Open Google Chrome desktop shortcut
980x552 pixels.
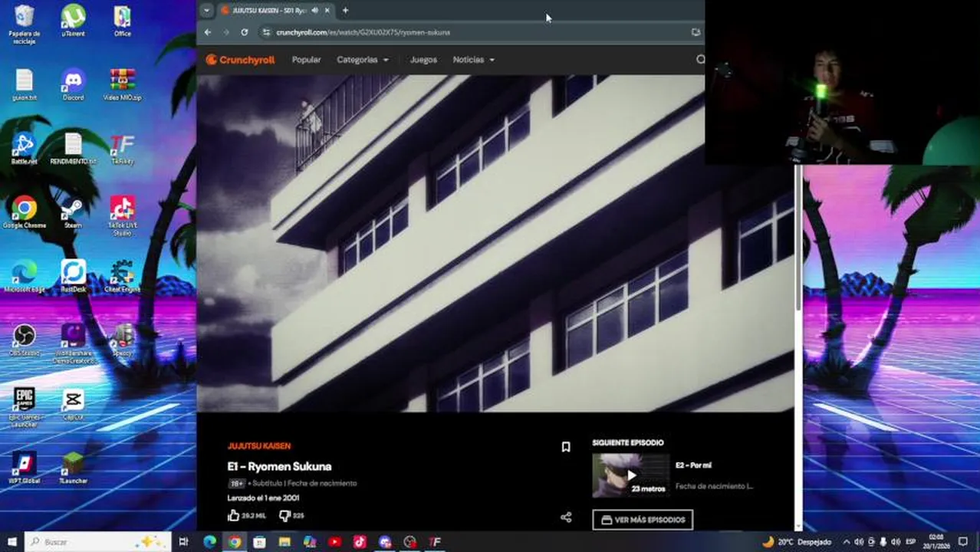click(25, 212)
